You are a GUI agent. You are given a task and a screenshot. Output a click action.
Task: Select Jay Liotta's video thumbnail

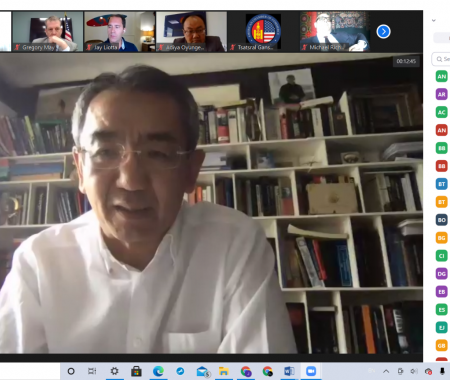point(120,32)
